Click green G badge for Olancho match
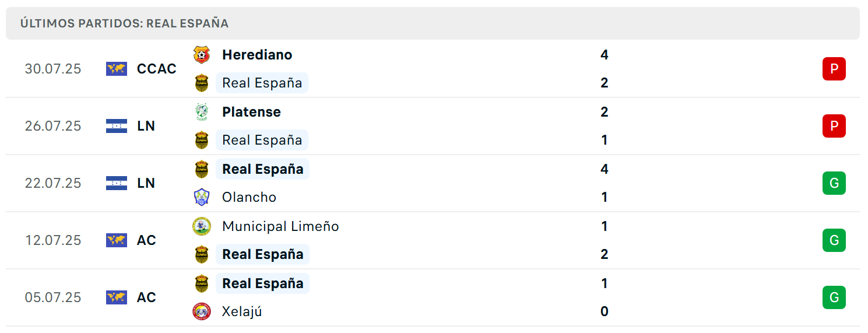The width and height of the screenshot is (868, 333). pos(834,183)
